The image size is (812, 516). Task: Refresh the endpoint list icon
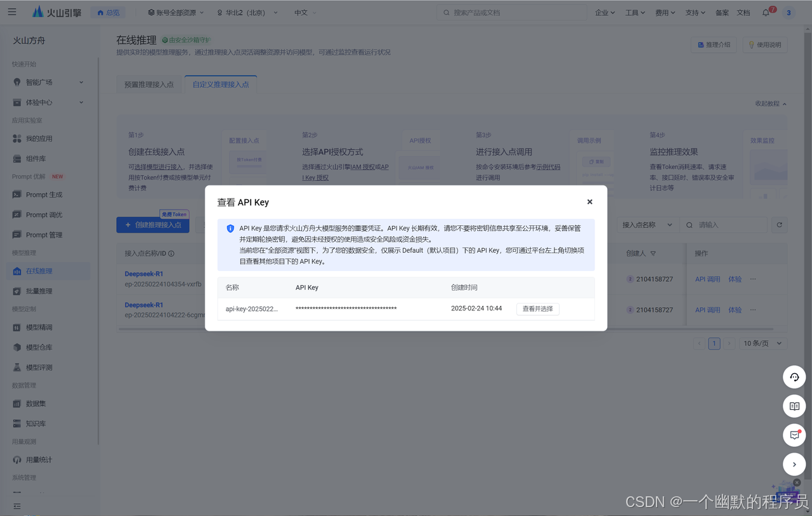pyautogui.click(x=780, y=225)
